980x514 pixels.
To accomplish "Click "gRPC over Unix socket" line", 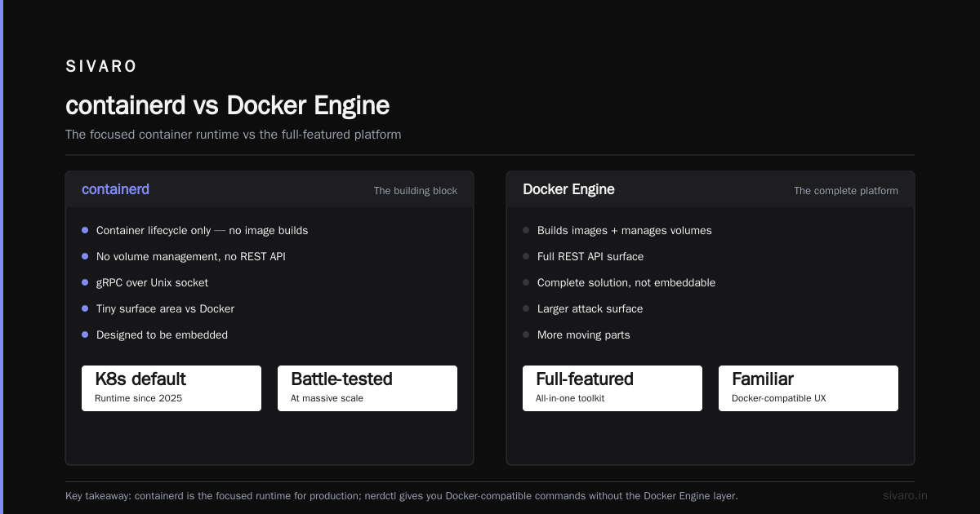I will tap(152, 282).
